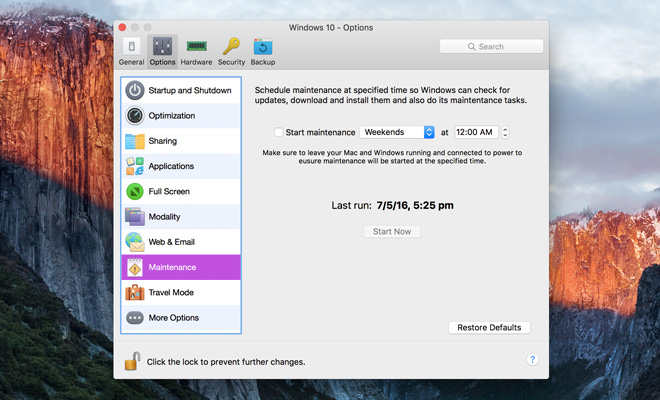Click the maintenance time stepper arrows

505,132
